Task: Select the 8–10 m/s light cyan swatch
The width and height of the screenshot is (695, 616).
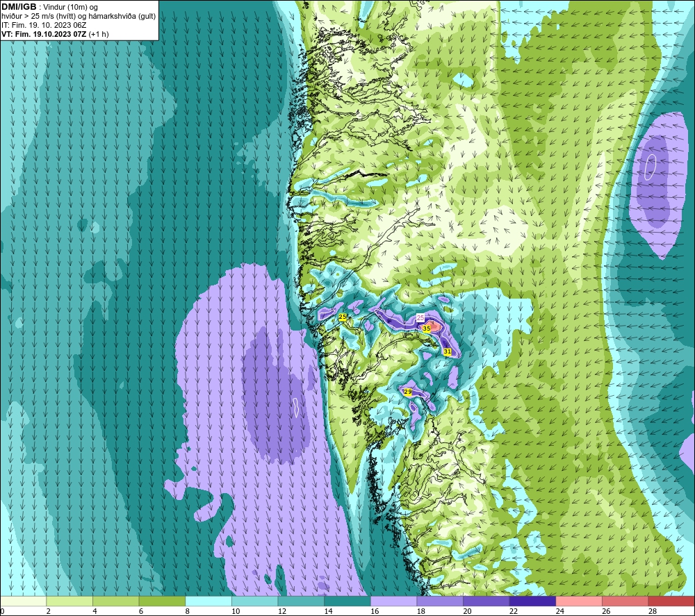Action: coord(208,601)
